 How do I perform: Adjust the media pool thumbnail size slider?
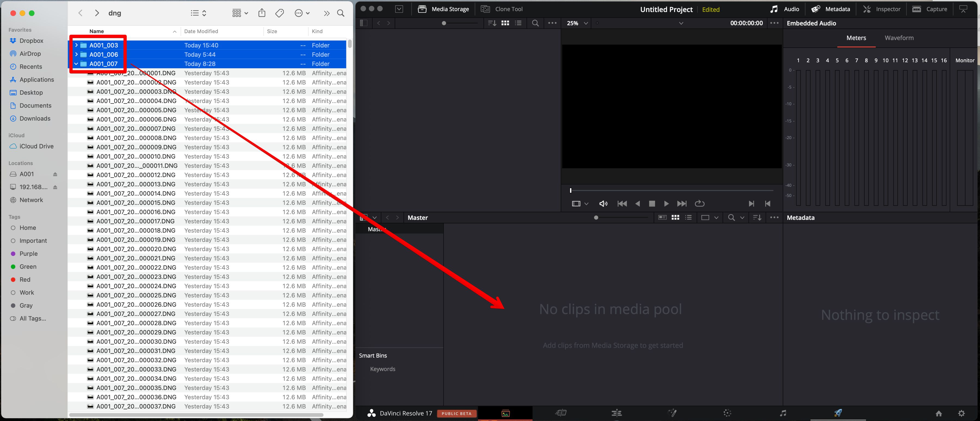point(596,218)
